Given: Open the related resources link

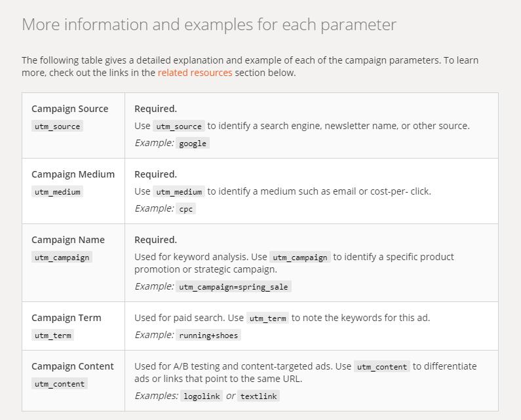Looking at the screenshot, I should tap(195, 73).
